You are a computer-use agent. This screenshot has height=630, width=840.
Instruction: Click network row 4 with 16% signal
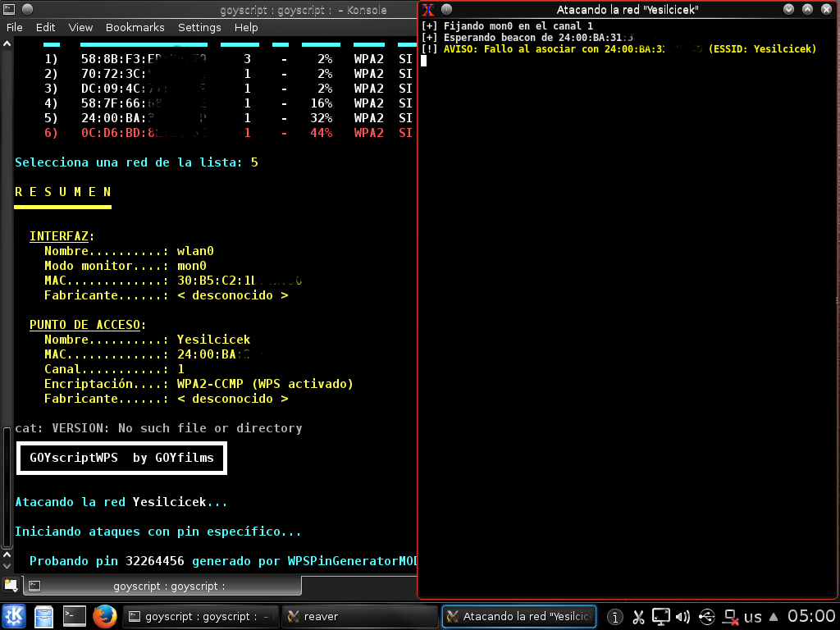coord(228,103)
